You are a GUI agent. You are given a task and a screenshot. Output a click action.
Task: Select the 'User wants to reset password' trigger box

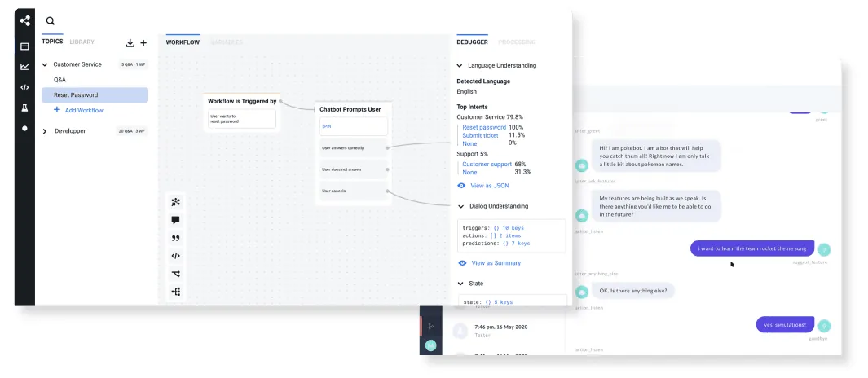242,119
